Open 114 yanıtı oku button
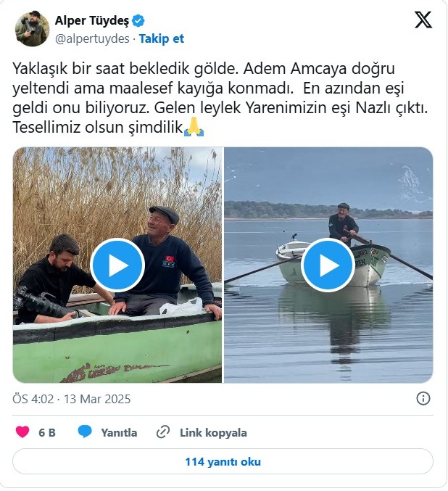Viewport: 448px width, 491px height. pos(223,461)
